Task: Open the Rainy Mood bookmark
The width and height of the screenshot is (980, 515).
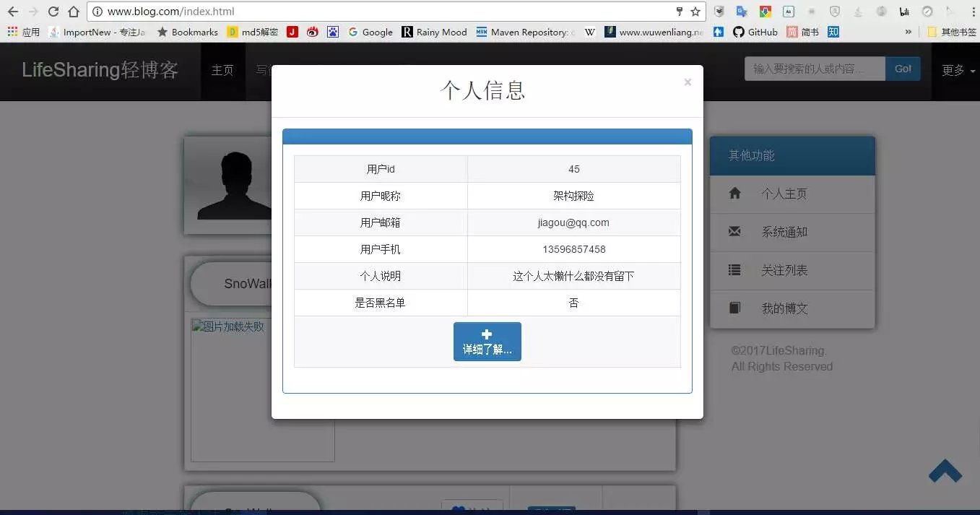Action: pyautogui.click(x=435, y=32)
